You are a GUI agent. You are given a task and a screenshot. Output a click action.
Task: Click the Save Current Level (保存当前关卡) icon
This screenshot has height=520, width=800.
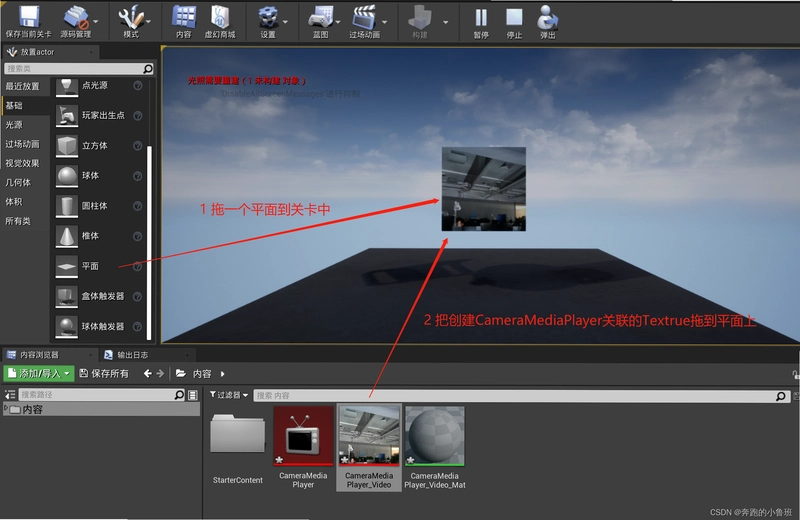(29, 17)
